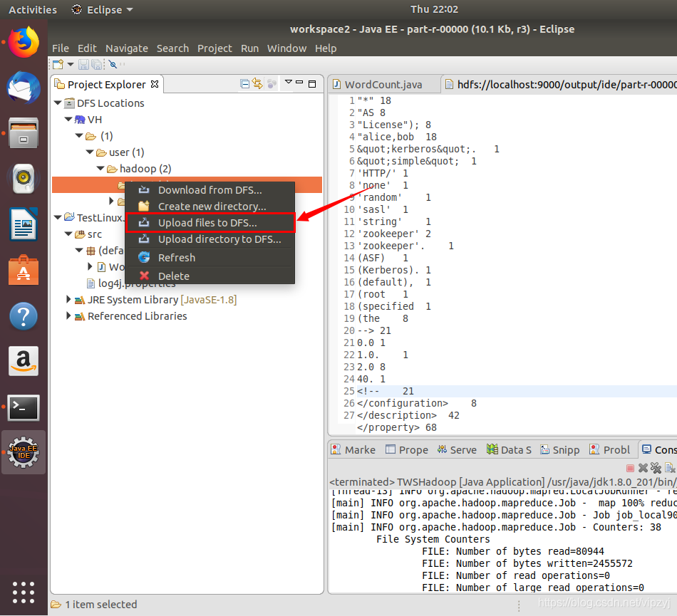Choose Create new directory... in context menu

tap(210, 207)
